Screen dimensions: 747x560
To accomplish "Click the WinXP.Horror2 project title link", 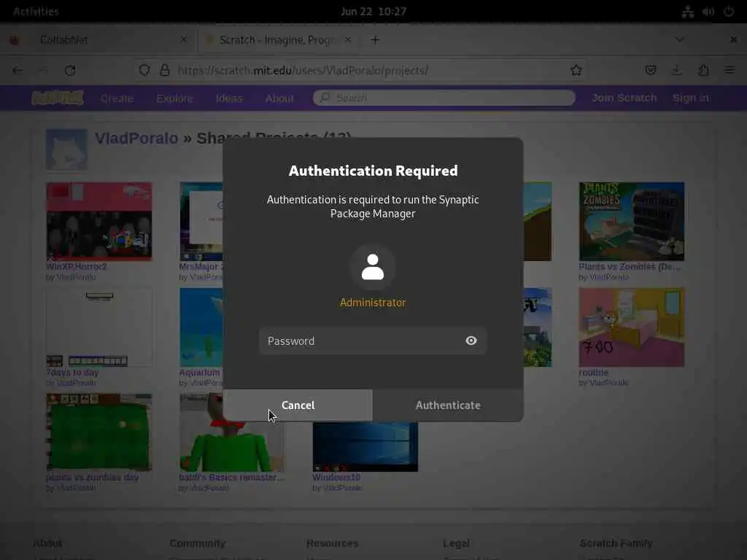I will coord(76,266).
